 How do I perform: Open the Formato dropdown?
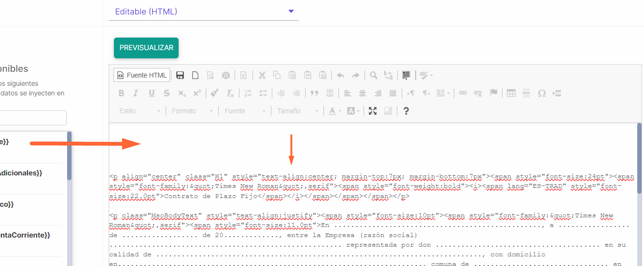tap(192, 111)
